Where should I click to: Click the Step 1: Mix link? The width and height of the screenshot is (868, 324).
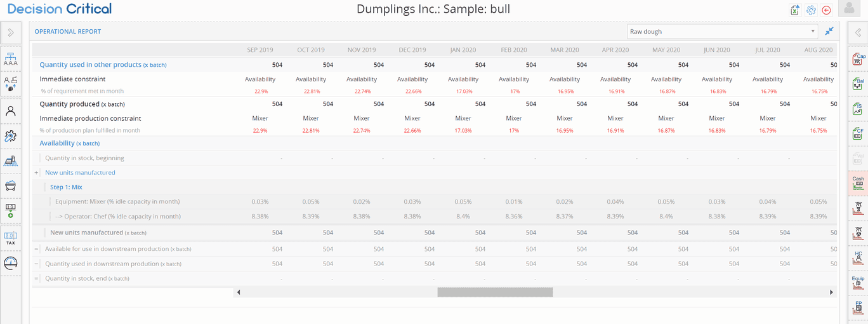click(x=66, y=187)
